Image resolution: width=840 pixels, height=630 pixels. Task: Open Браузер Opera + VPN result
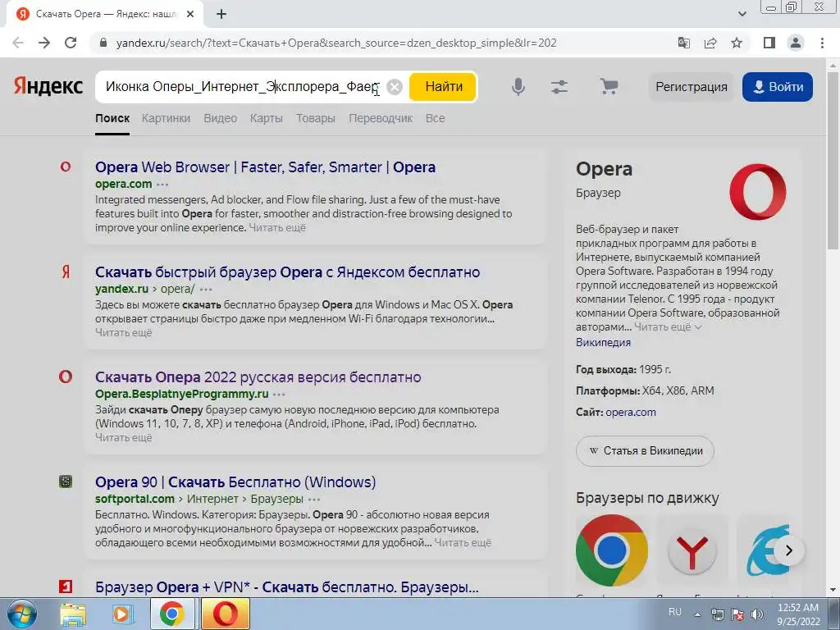pyautogui.click(x=287, y=587)
